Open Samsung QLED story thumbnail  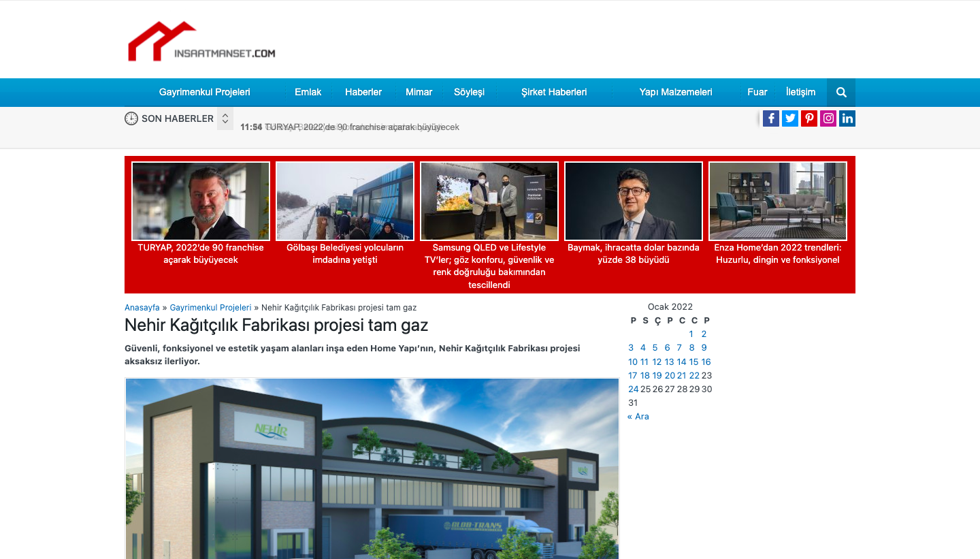[489, 201]
